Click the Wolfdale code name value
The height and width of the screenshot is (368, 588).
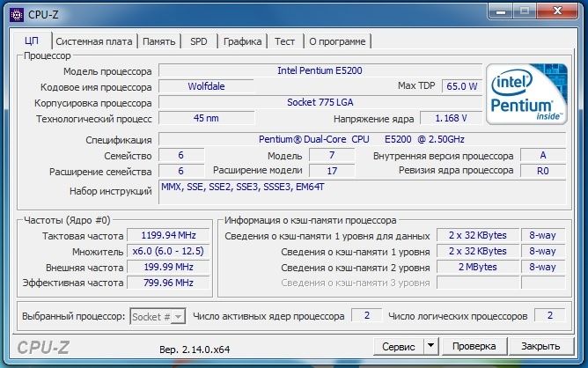(206, 86)
